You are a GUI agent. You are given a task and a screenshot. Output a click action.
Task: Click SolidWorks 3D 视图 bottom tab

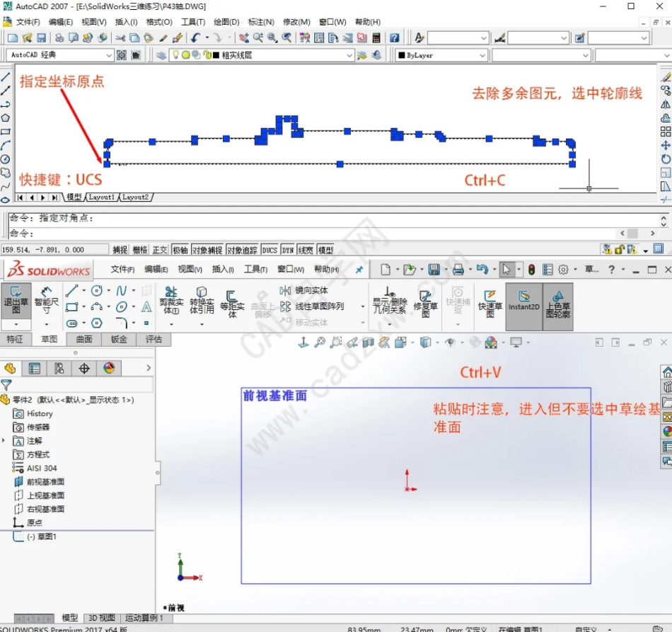point(102,618)
